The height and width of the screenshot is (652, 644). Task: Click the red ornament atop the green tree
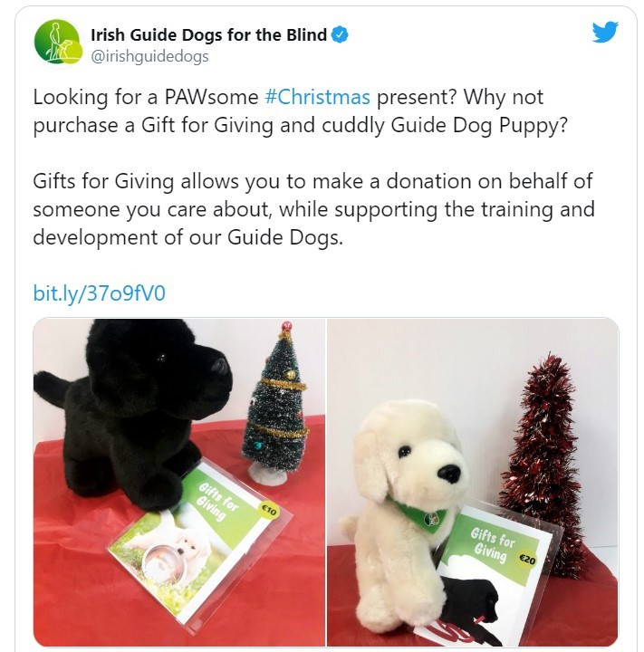tap(286, 326)
